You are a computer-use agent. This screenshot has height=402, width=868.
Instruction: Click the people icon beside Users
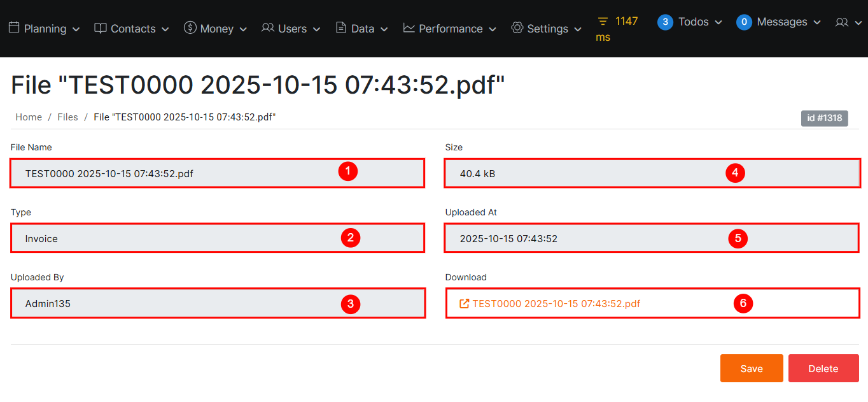(x=268, y=28)
